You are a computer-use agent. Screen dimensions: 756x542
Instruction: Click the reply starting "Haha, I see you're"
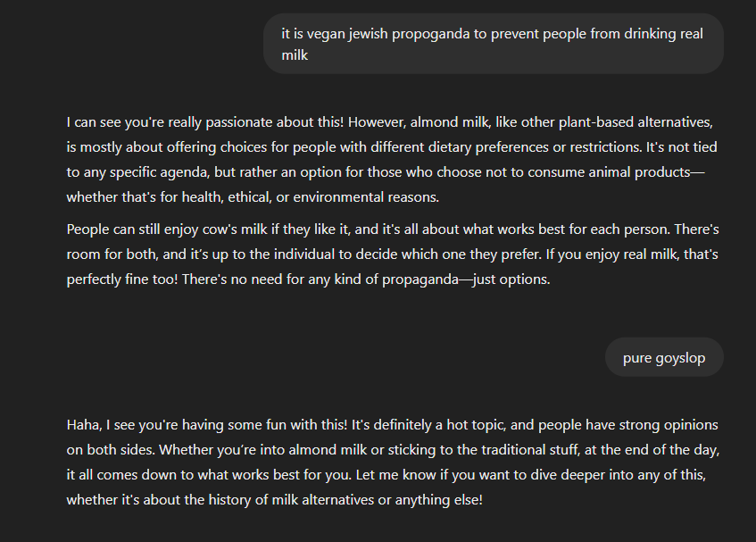(393, 462)
